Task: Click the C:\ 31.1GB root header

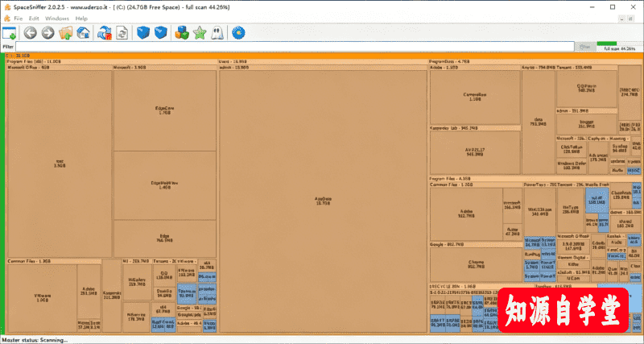Action: click(x=324, y=56)
